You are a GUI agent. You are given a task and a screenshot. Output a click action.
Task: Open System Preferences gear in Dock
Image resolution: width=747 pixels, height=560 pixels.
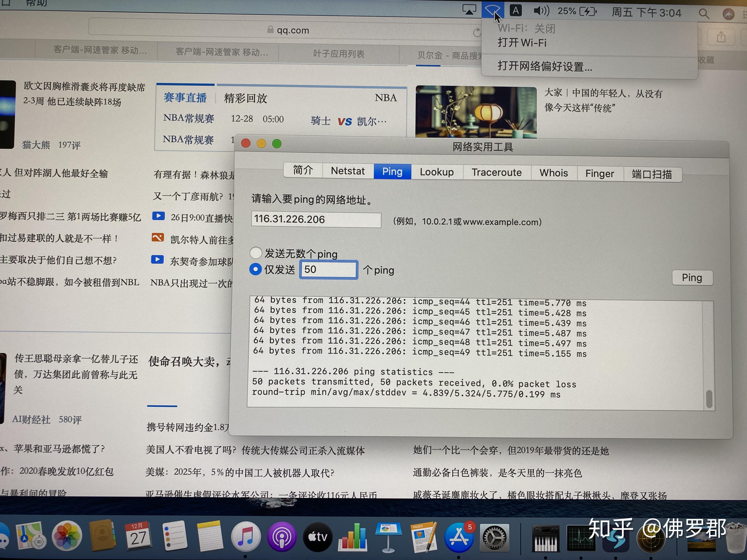495,538
